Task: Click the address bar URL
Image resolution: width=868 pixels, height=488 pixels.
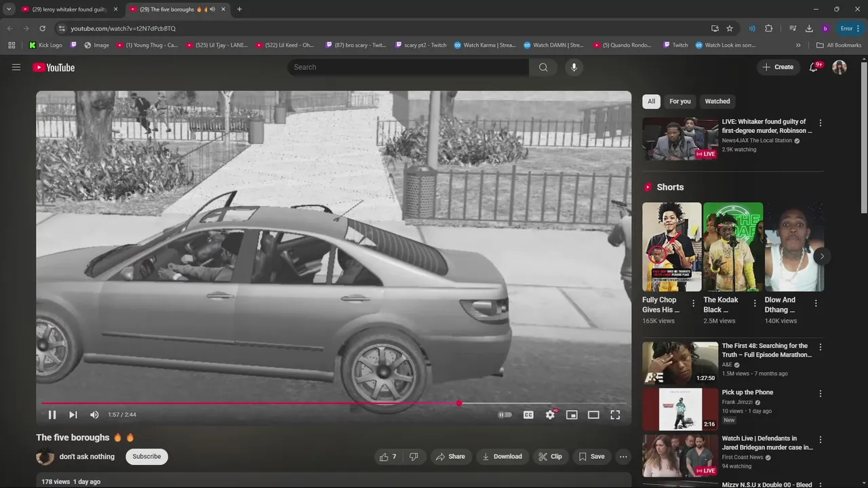Action: pyautogui.click(x=123, y=28)
